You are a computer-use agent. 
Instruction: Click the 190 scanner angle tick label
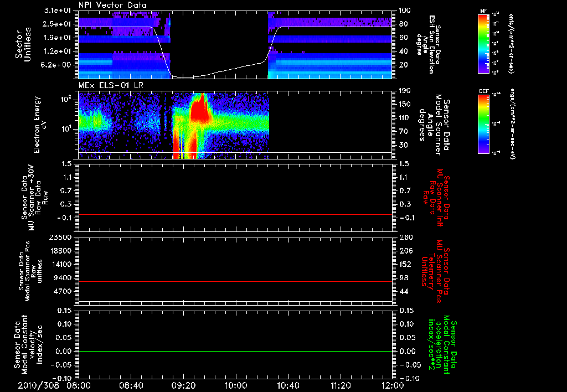(405, 91)
